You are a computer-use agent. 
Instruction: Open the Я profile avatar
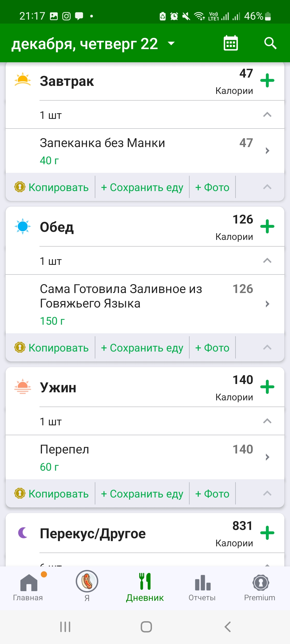87,582
